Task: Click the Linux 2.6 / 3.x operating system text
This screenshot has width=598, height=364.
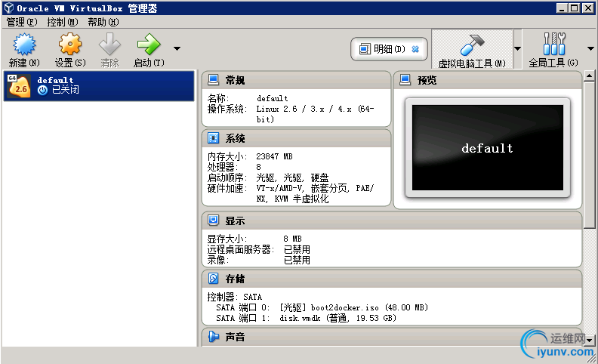Action: click(x=315, y=114)
